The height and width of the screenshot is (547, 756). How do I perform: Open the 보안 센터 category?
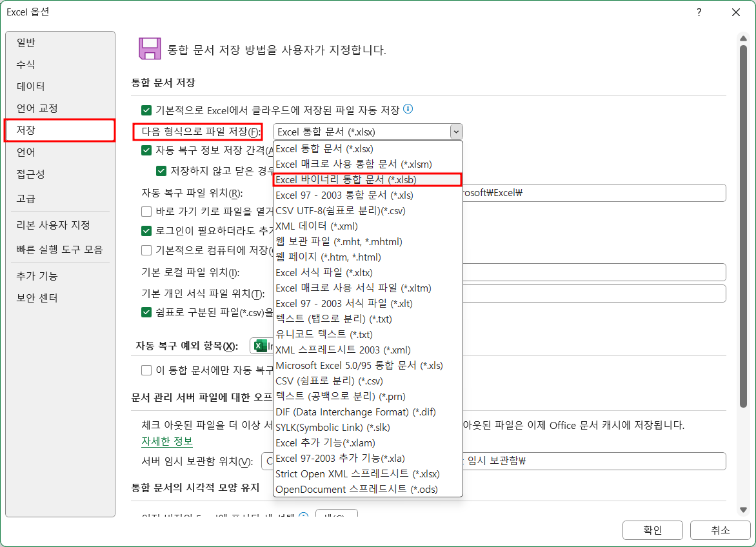pyautogui.click(x=60, y=298)
